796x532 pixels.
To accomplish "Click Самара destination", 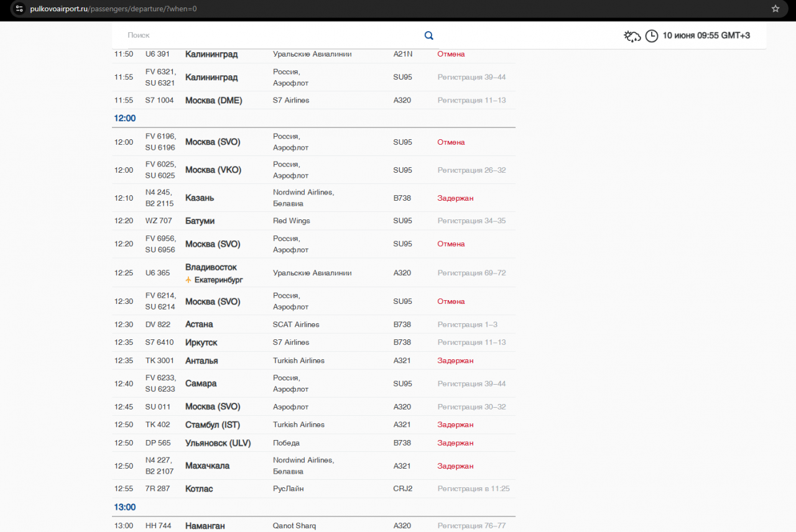I will (x=201, y=383).
